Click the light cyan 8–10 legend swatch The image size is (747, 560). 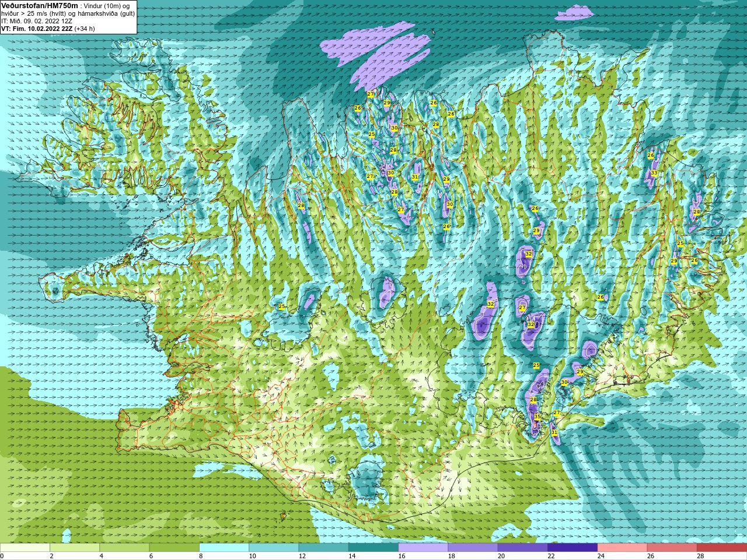224,548
